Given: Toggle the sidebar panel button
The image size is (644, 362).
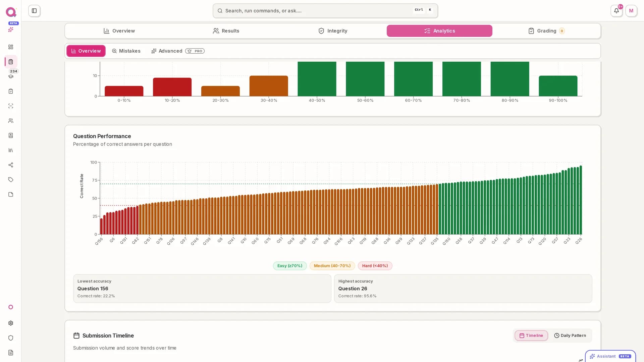Looking at the screenshot, I should pos(34,11).
